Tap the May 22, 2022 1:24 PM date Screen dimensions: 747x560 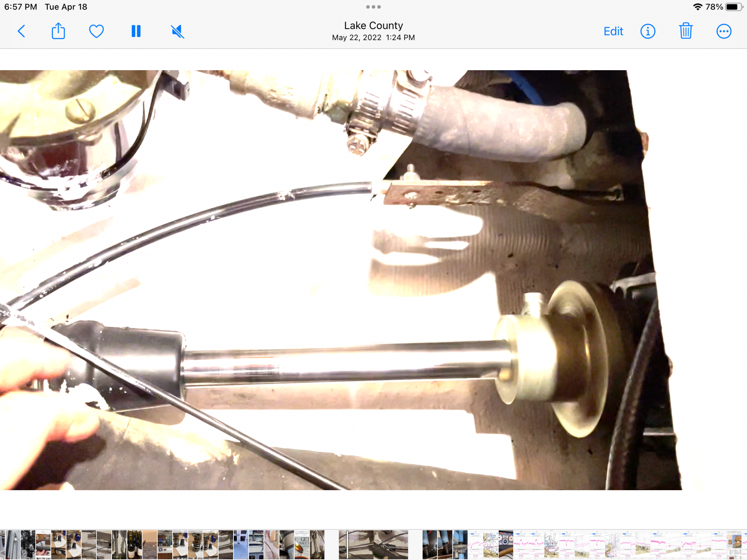tap(373, 37)
